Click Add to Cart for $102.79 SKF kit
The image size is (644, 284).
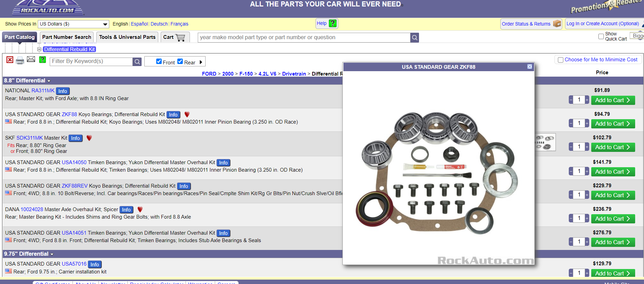point(613,147)
